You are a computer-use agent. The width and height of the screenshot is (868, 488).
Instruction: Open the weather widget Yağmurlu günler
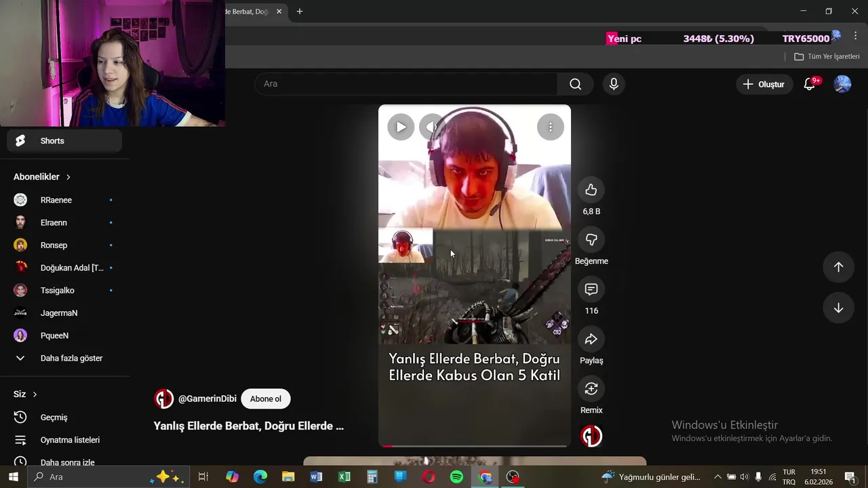coord(651,477)
